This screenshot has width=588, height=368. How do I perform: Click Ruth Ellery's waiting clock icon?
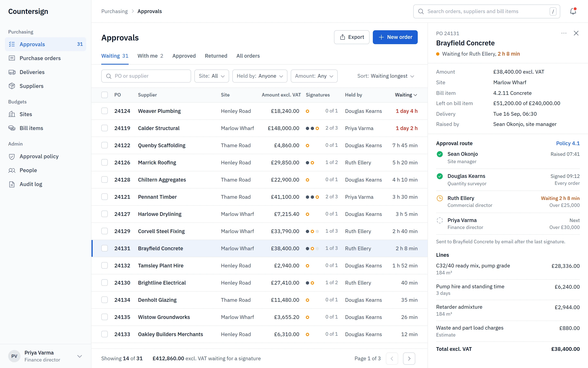coord(440,198)
